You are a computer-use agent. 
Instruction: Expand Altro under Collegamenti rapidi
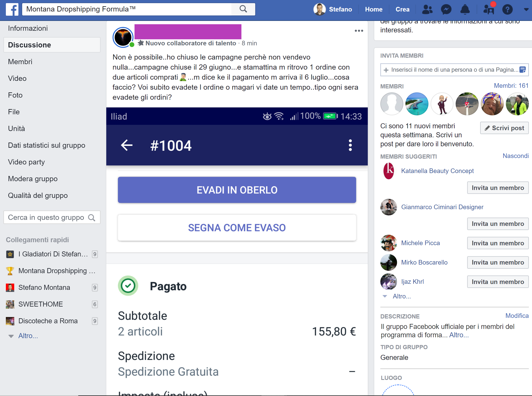[28, 336]
